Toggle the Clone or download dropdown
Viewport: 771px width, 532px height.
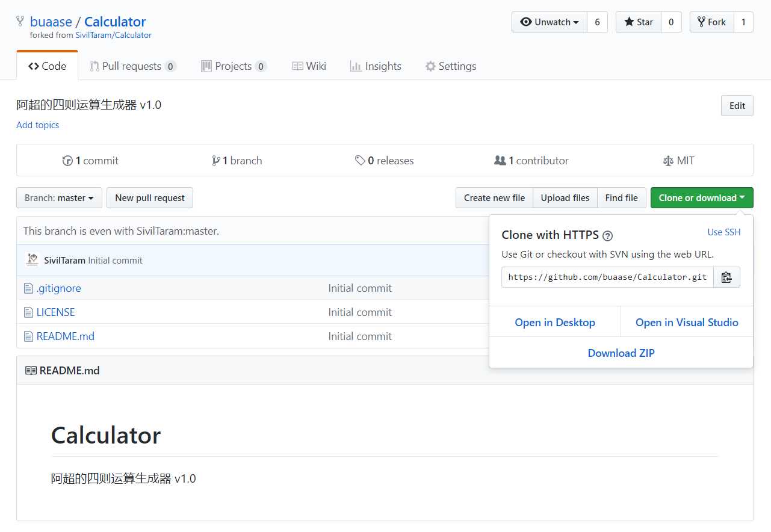pos(702,198)
